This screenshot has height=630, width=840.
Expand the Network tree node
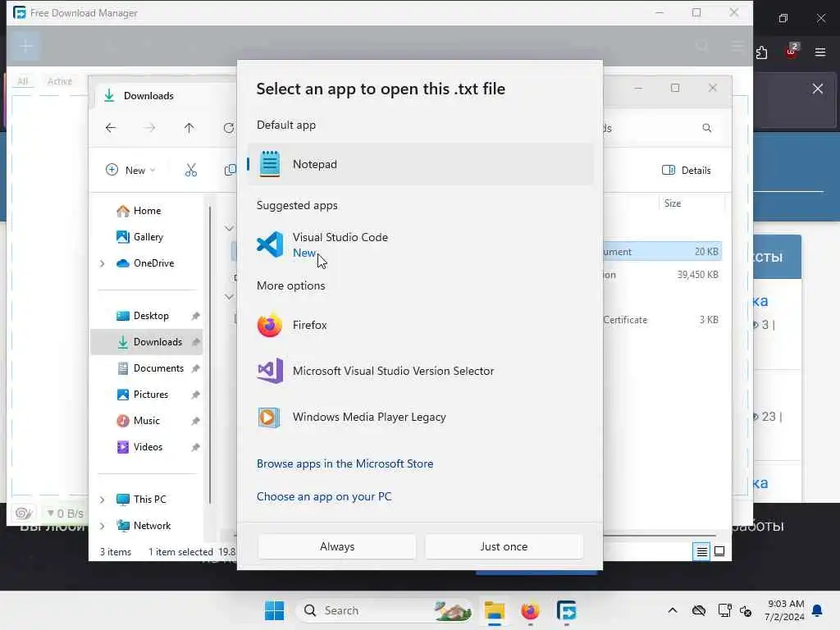[103, 526]
